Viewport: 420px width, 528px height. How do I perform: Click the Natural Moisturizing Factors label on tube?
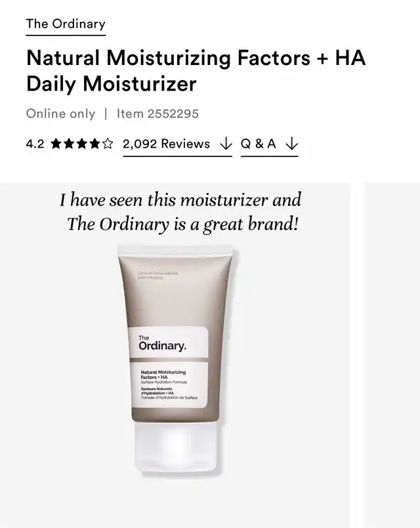(x=163, y=374)
